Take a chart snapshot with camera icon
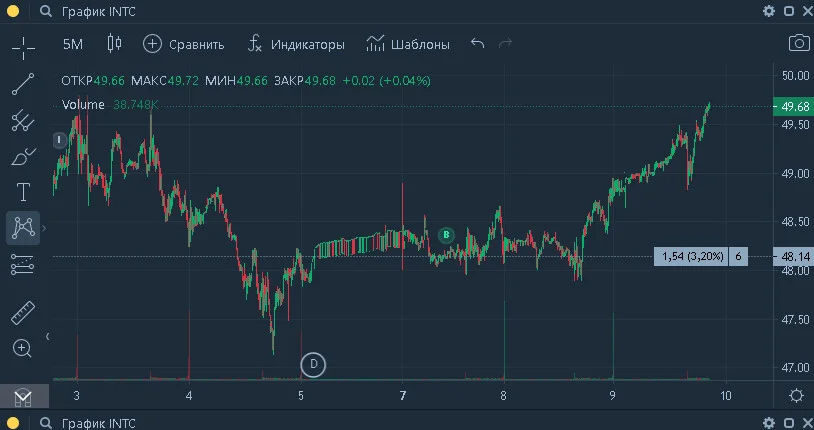This screenshot has height=430, width=814. pyautogui.click(x=799, y=43)
